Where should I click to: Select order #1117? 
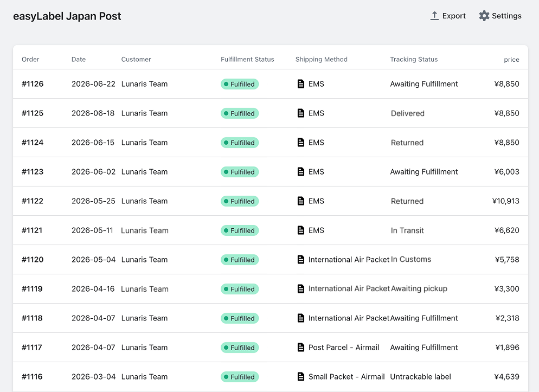[32, 348]
